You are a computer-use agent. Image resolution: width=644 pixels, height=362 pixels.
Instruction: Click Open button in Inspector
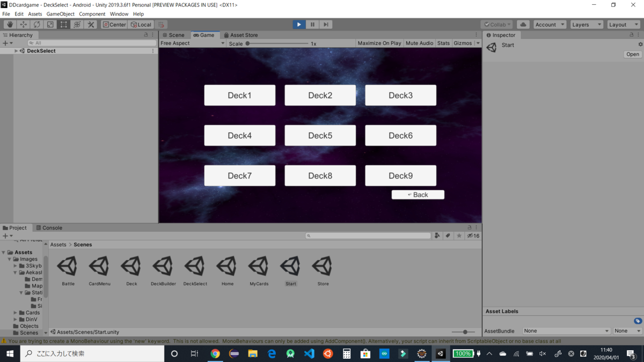coord(633,54)
